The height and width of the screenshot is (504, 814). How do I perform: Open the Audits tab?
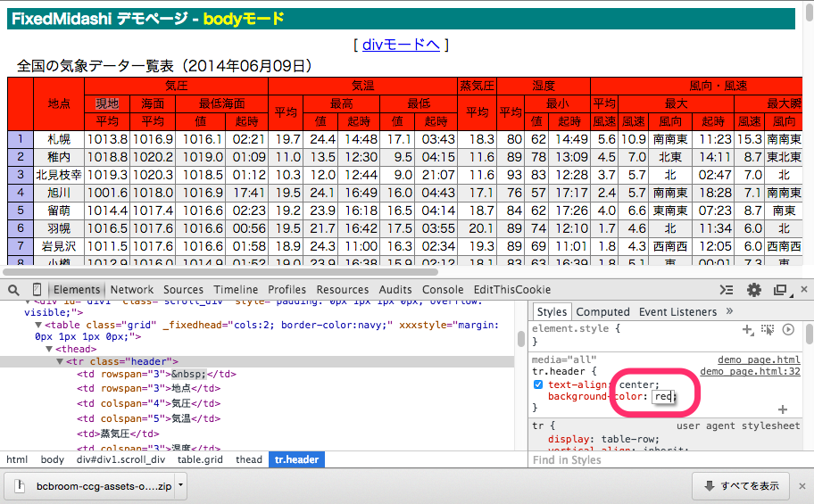pyautogui.click(x=395, y=290)
